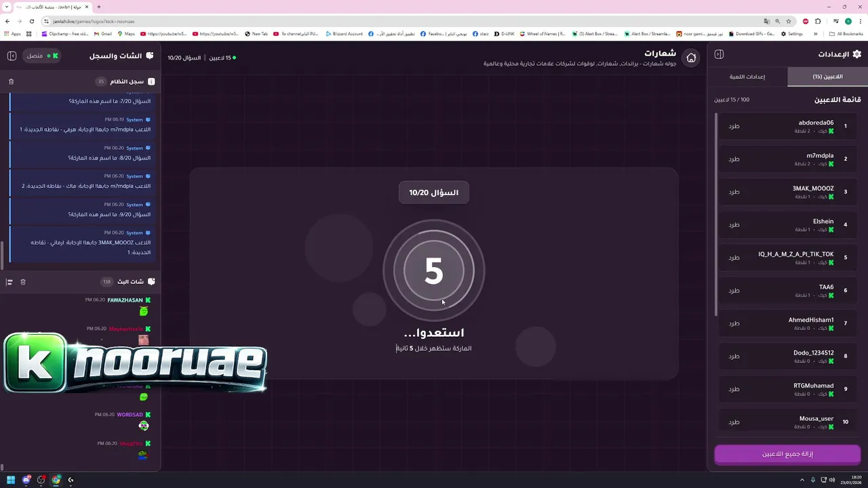This screenshot has height=488, width=868.
Task: Click the countdown timer circle showing 5
Action: 434,271
